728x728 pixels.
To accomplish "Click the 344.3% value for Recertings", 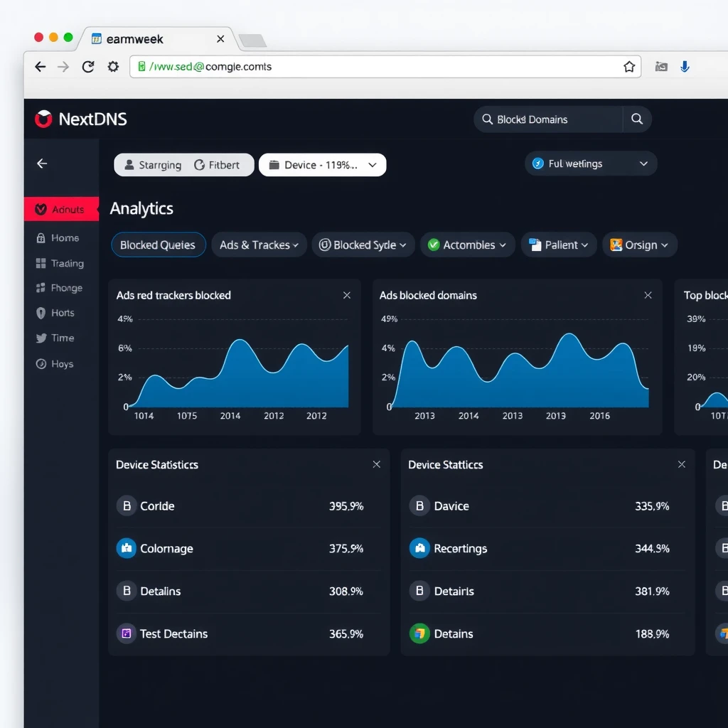I will [653, 549].
